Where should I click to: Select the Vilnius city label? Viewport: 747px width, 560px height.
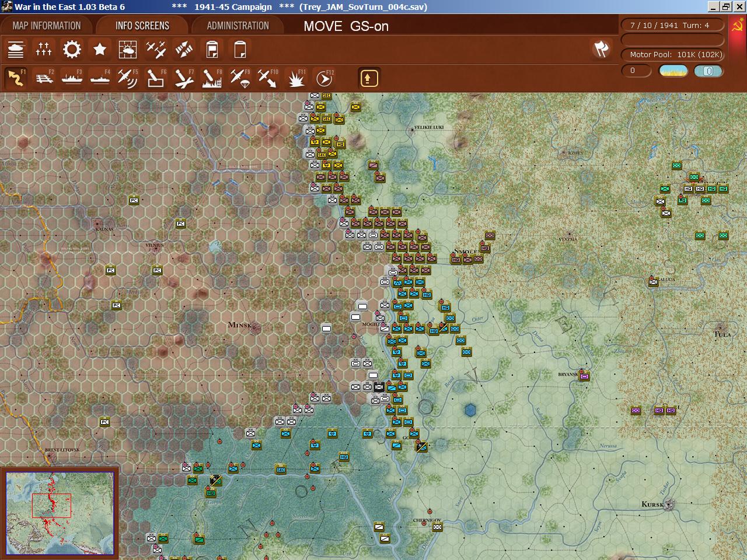click(155, 246)
